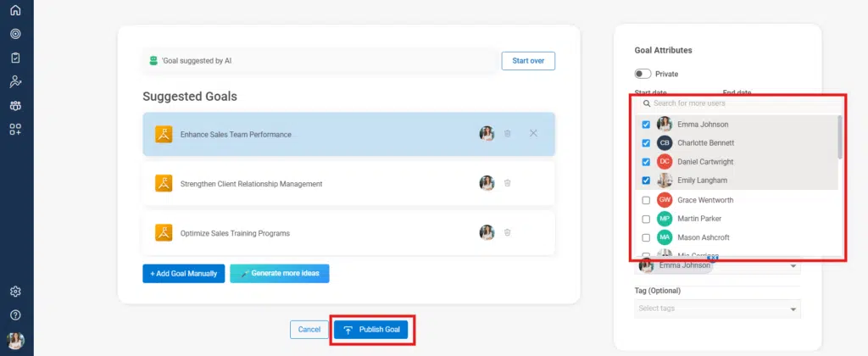This screenshot has width=868, height=356.
Task: Delete the Strengthen Client Relationship Management goal
Action: (x=507, y=183)
